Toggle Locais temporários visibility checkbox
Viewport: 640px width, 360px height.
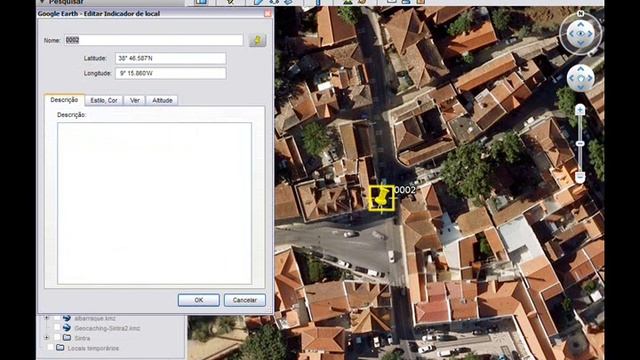(x=50, y=348)
